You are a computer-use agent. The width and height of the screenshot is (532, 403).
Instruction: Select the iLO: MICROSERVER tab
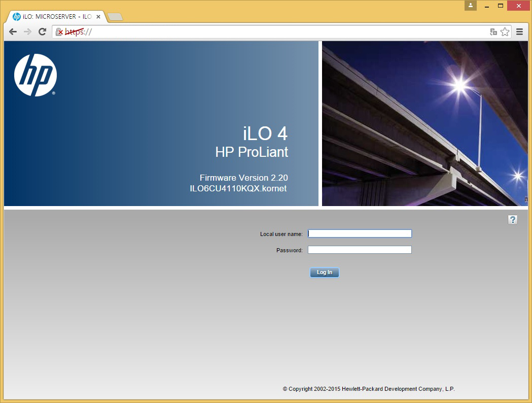point(57,17)
